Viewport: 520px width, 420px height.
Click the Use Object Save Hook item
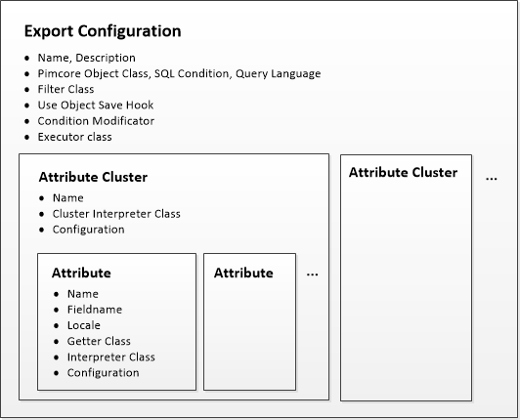[x=96, y=105]
